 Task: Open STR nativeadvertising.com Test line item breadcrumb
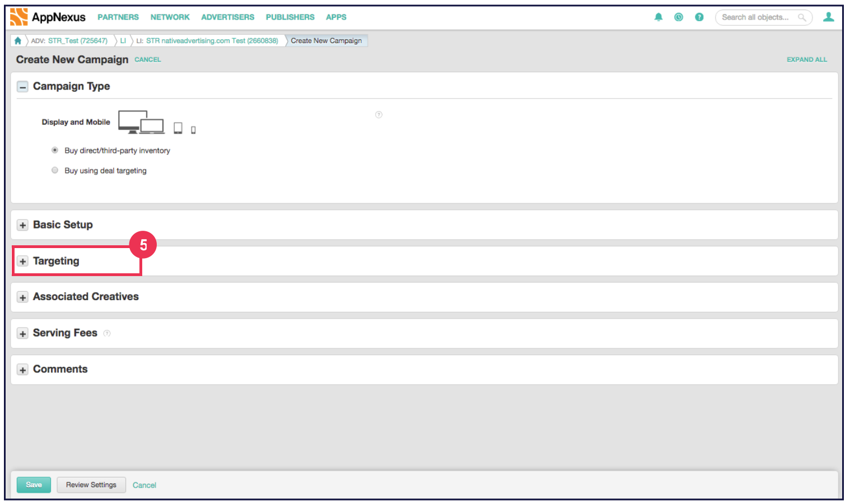click(212, 40)
